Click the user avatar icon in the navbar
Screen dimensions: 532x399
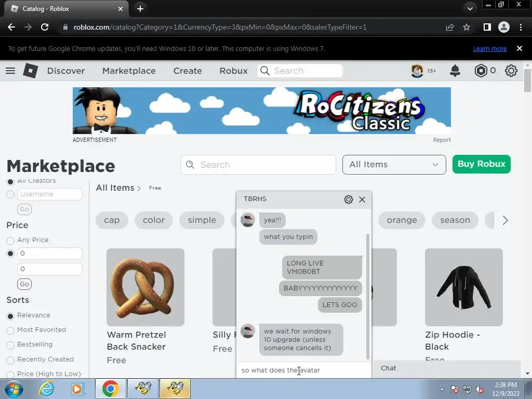(417, 71)
